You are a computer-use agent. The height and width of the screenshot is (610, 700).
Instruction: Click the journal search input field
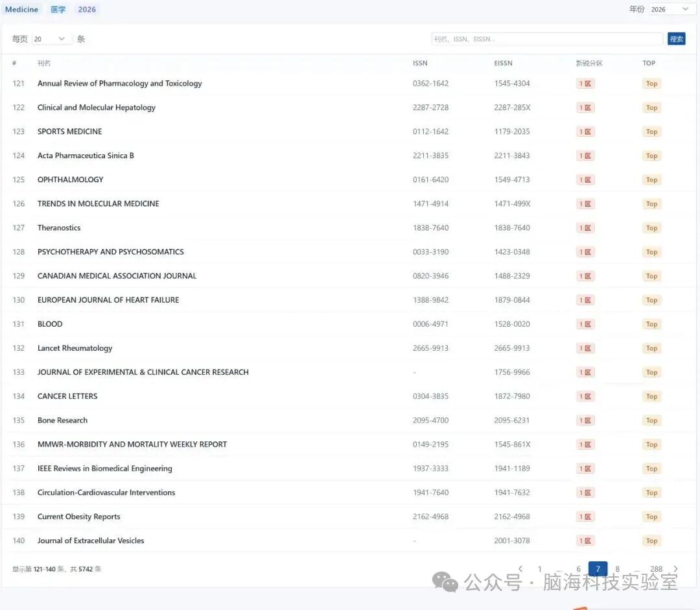tap(547, 39)
